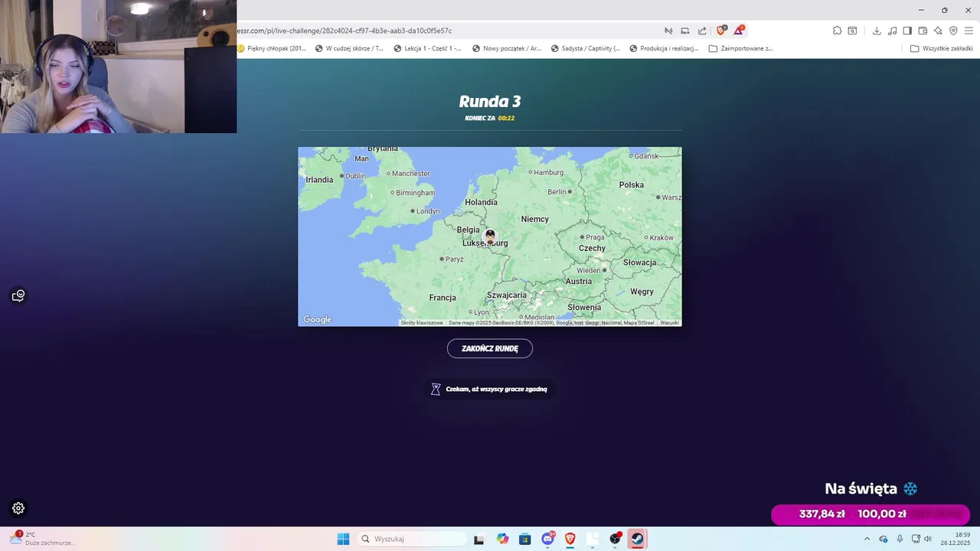Open the settings gear icon bottom-left
The image size is (980, 551).
click(x=18, y=508)
